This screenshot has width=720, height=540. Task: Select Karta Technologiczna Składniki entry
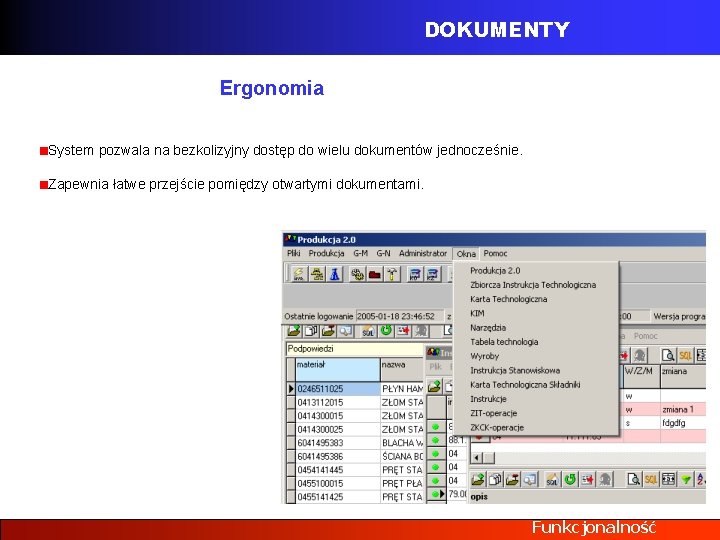click(525, 384)
